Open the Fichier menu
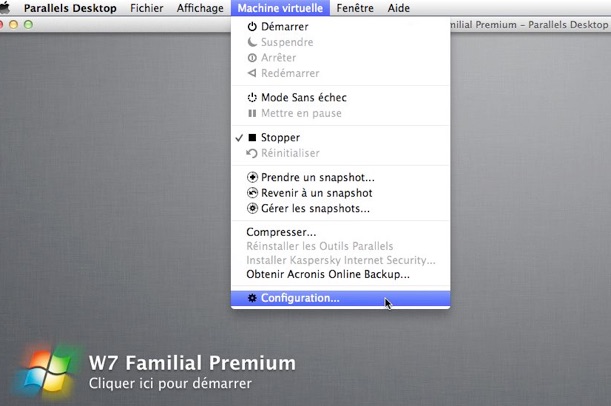Viewport: 611px width, 406px height. click(x=147, y=8)
